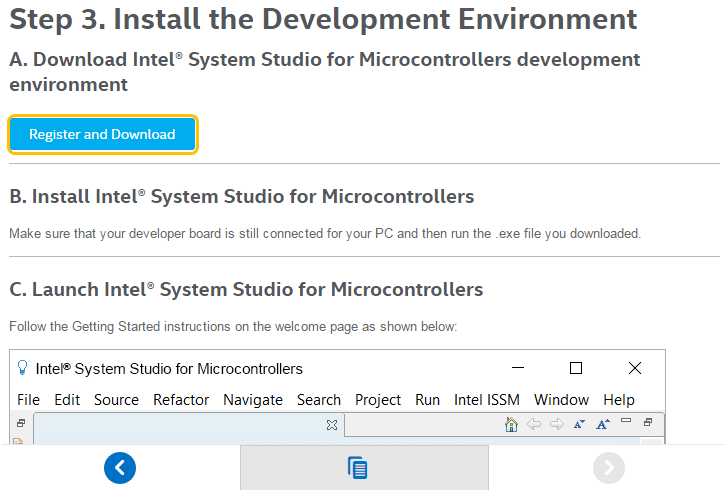Maximize the Intel System Studio window
The image size is (728, 490).
(576, 368)
